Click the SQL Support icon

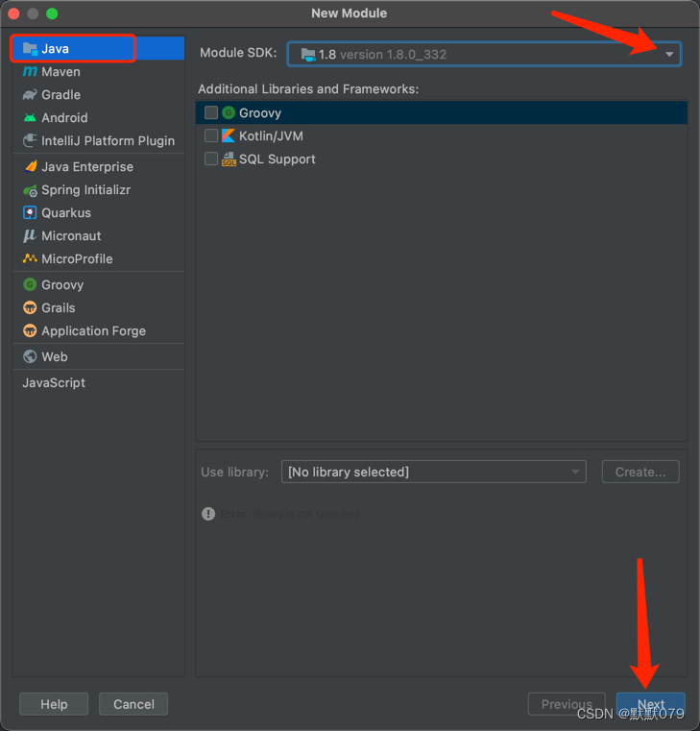[x=229, y=158]
